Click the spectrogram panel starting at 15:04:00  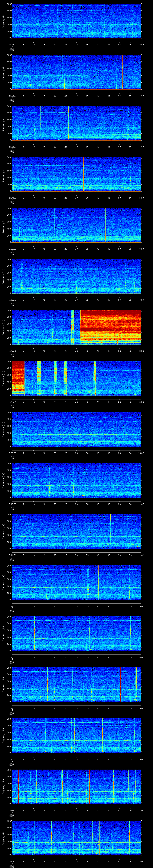(x=76, y=174)
